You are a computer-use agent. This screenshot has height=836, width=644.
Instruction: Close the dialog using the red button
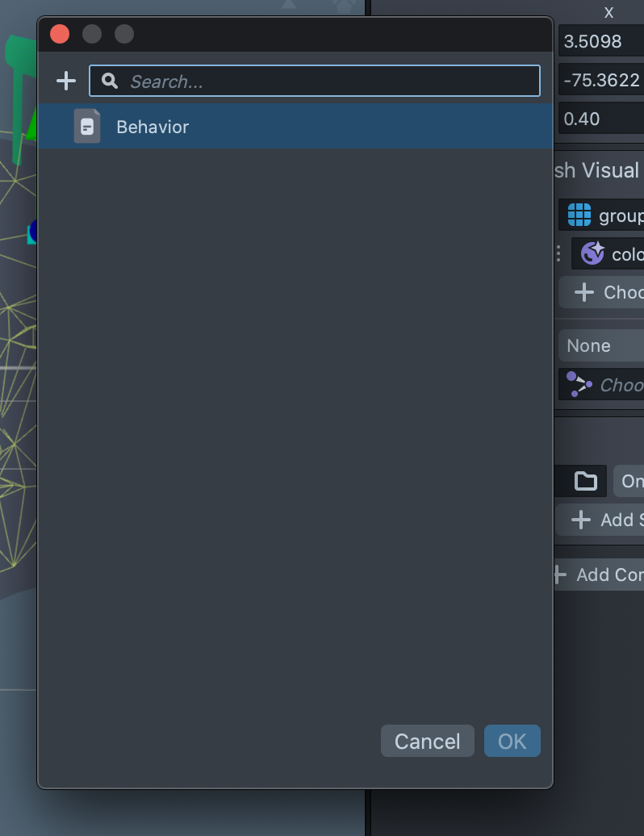pos(60,34)
